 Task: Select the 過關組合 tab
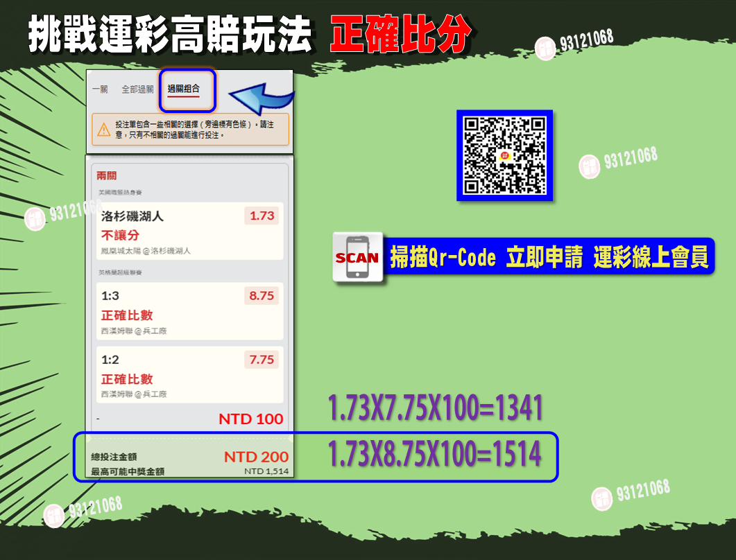click(184, 89)
